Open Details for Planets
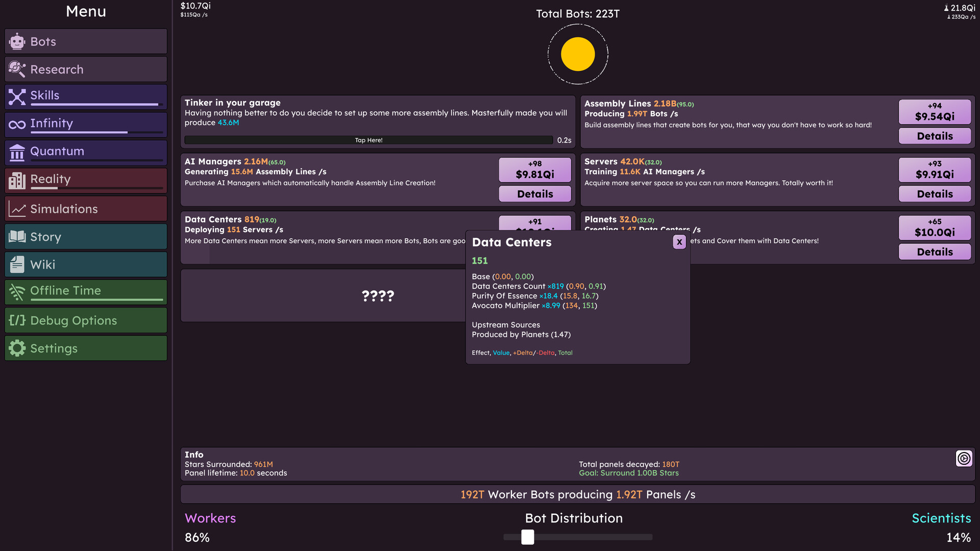980x551 pixels. (934, 252)
